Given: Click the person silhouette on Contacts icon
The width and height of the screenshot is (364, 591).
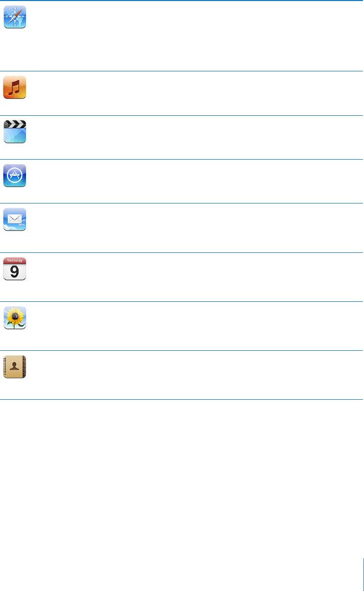Looking at the screenshot, I should [14, 366].
